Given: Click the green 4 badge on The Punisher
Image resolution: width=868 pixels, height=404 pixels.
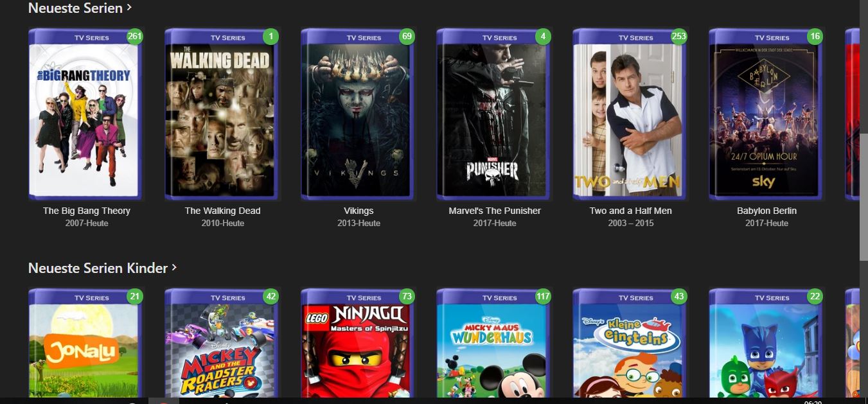Looking at the screenshot, I should (544, 36).
